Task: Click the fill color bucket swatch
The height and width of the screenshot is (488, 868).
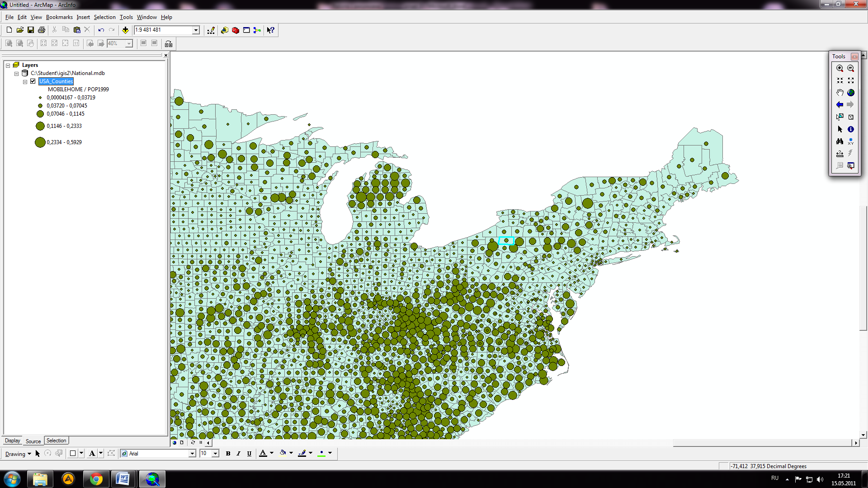Action: pyautogui.click(x=283, y=454)
